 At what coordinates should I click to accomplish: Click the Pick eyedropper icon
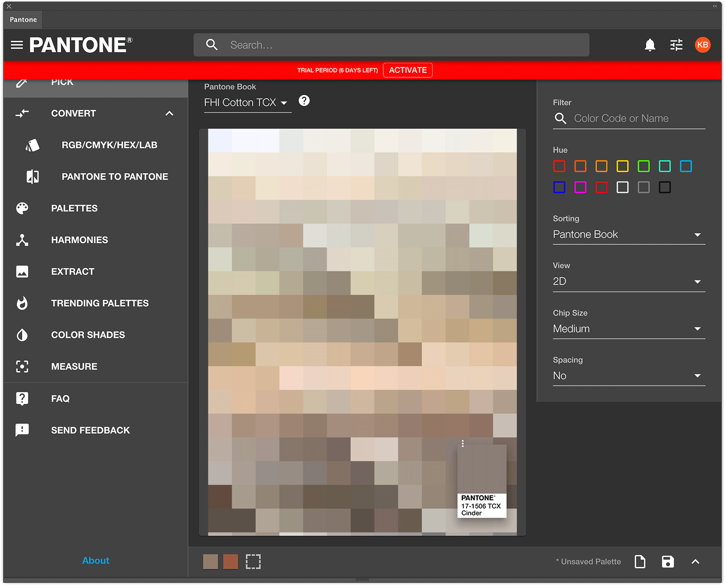(22, 83)
